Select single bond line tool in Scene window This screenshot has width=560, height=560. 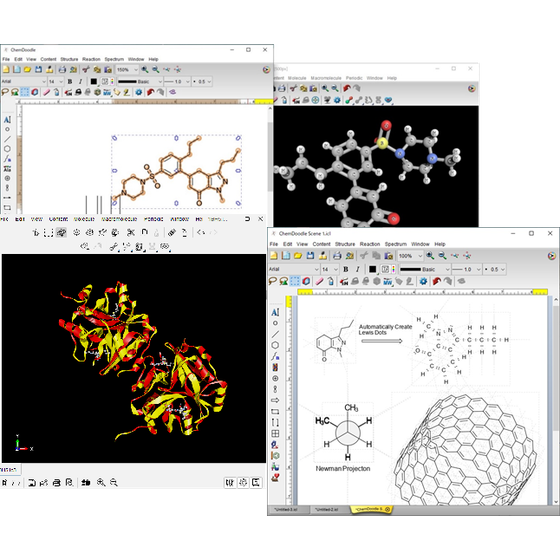pos(275,334)
